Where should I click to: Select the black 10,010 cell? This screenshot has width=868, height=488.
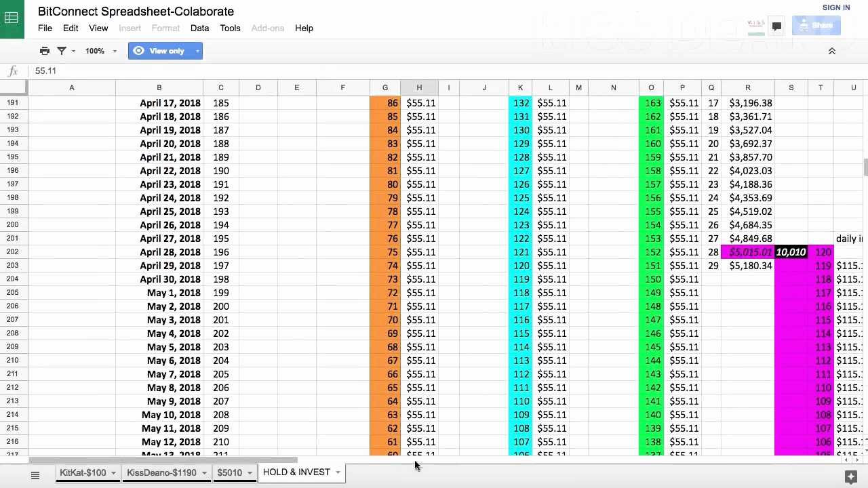[x=791, y=252]
